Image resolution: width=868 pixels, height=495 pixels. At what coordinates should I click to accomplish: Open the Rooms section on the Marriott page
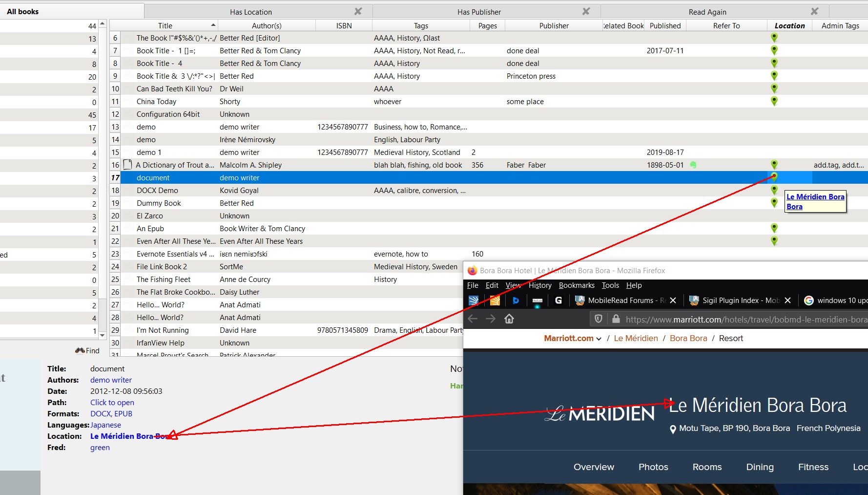[x=707, y=467]
